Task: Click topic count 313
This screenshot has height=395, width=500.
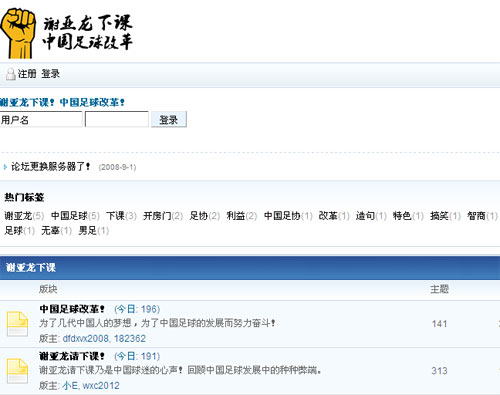Action: [439, 371]
